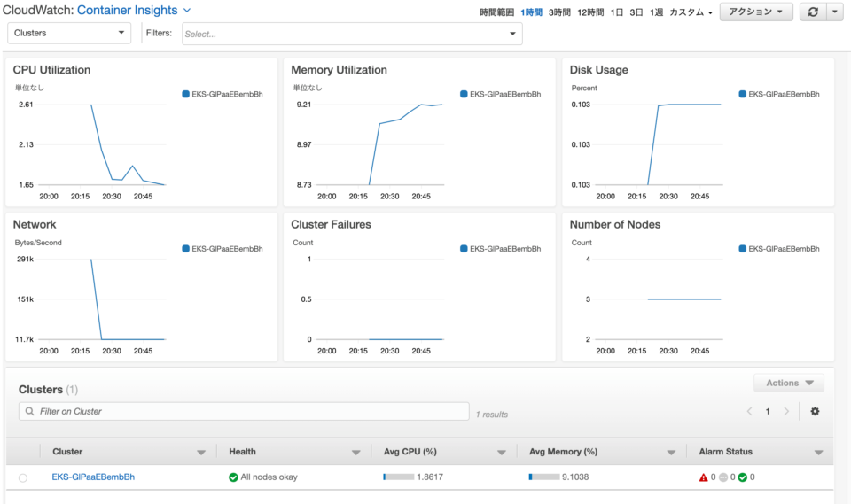Image resolution: width=851 pixels, height=504 pixels.
Task: Select the 3時間 time range
Action: point(559,12)
